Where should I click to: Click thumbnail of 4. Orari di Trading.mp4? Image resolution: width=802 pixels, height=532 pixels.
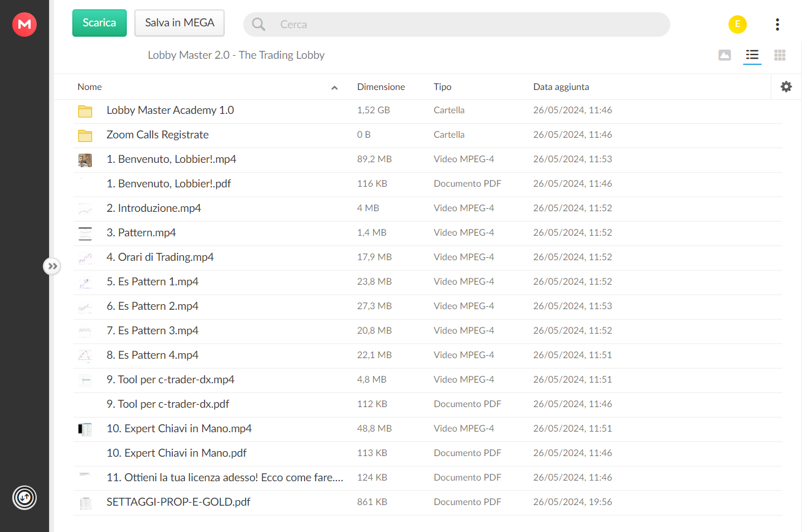[85, 258]
